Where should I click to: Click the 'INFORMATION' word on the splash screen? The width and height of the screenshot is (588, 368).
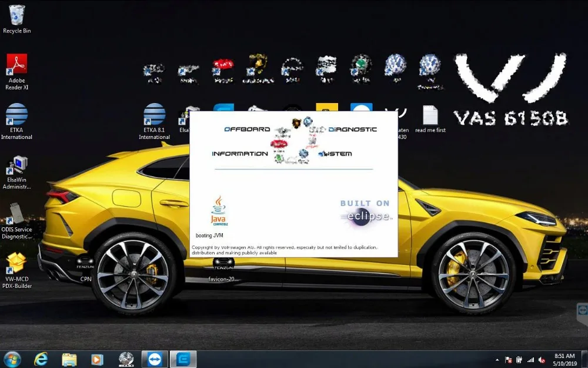(x=240, y=154)
